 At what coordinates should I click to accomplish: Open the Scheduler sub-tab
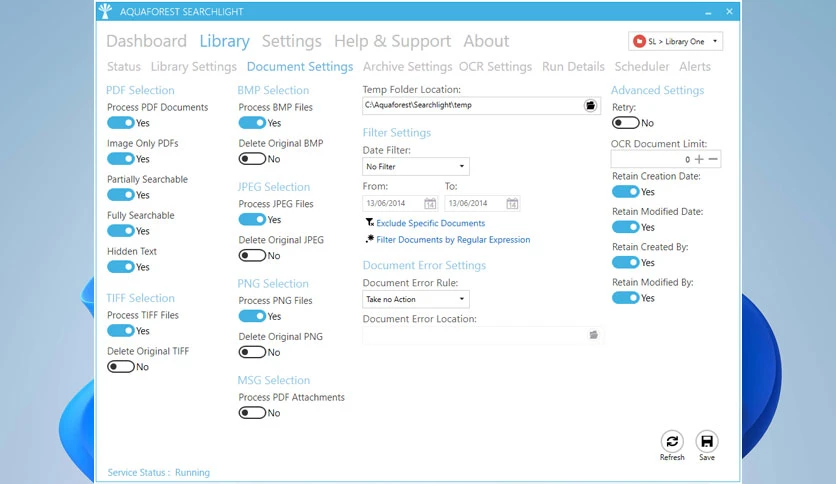(x=642, y=67)
